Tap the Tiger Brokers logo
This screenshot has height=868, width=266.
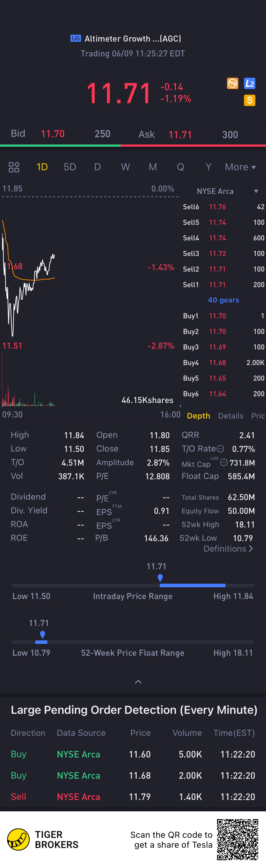pyautogui.click(x=19, y=839)
